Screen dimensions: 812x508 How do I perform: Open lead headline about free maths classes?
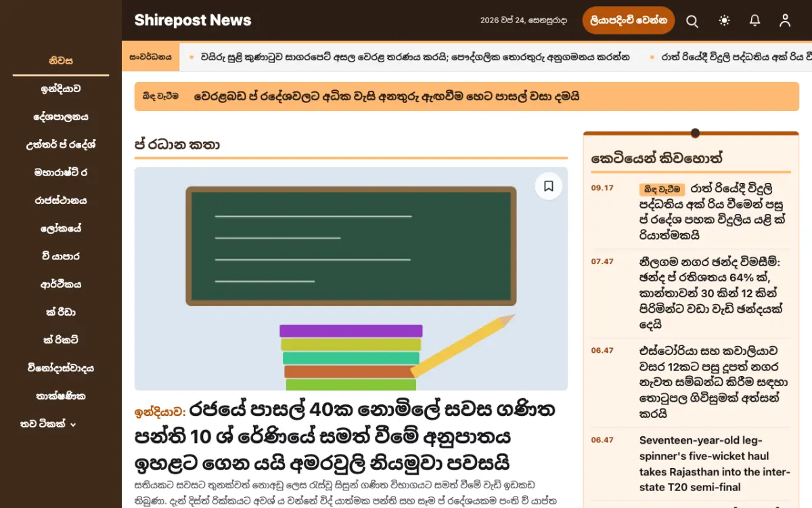point(345,436)
